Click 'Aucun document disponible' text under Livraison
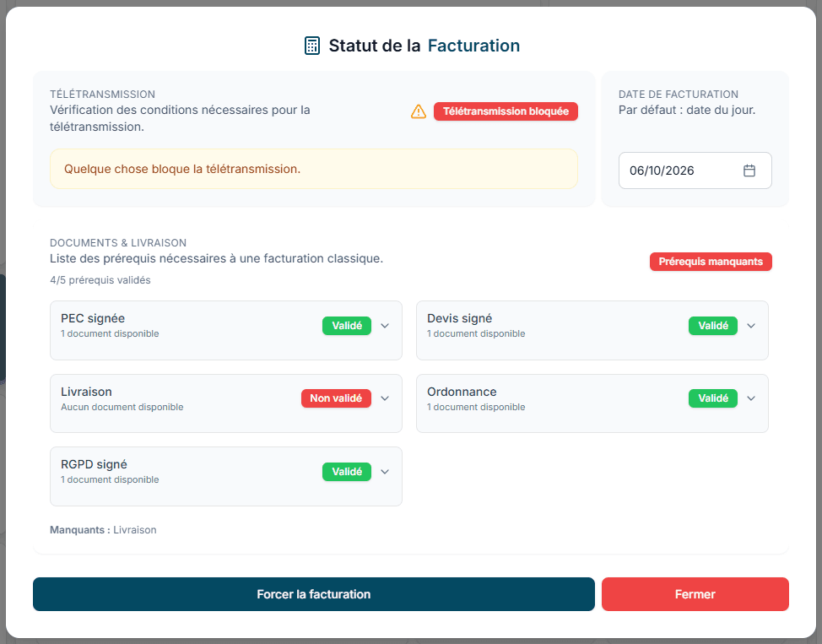Image resolution: width=822 pixels, height=644 pixels. pyautogui.click(x=122, y=407)
